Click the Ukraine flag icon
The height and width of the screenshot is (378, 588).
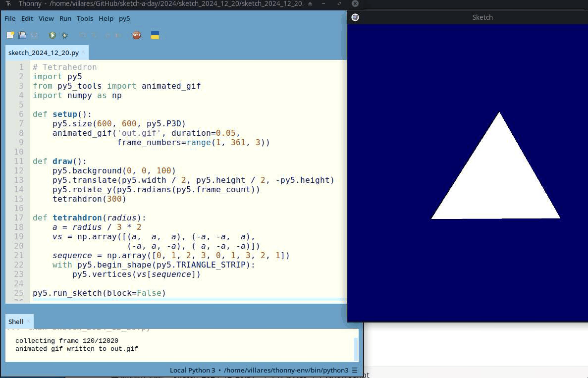point(155,35)
